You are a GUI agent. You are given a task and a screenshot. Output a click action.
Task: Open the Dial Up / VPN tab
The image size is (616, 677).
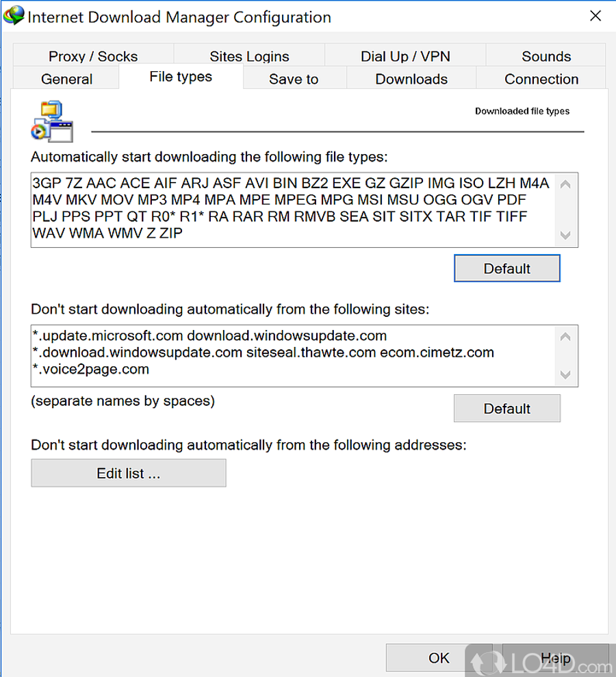405,55
